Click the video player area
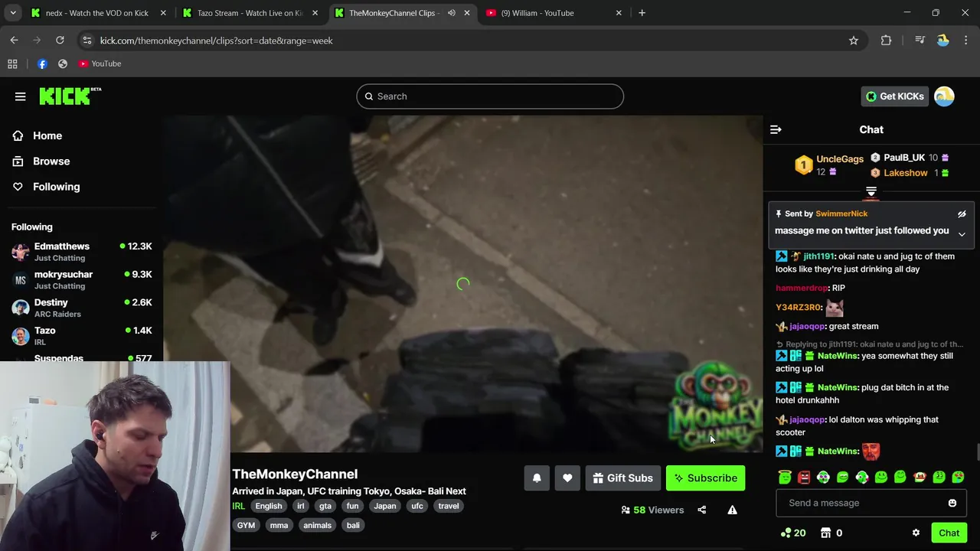The height and width of the screenshot is (551, 980). click(462, 284)
